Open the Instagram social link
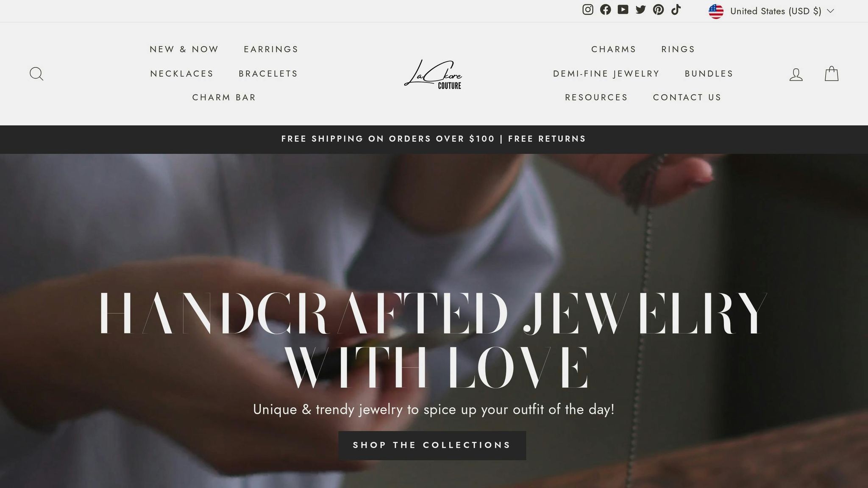The image size is (868, 488). pyautogui.click(x=587, y=10)
